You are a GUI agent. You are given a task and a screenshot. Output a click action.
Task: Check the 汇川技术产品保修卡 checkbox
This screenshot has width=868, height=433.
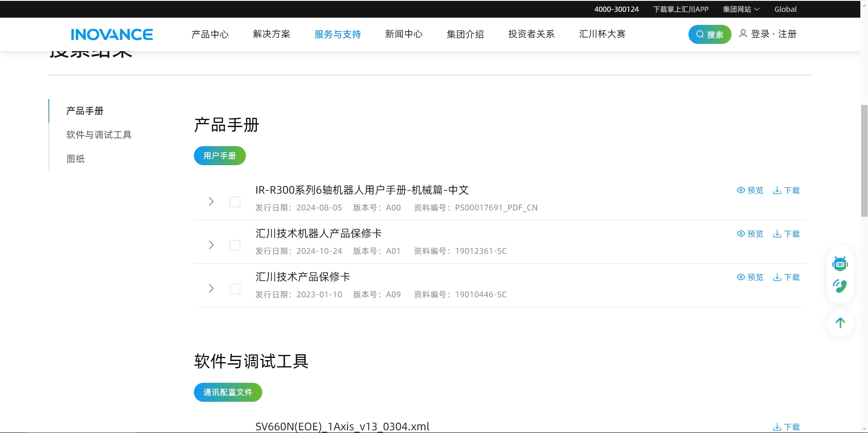coord(235,289)
